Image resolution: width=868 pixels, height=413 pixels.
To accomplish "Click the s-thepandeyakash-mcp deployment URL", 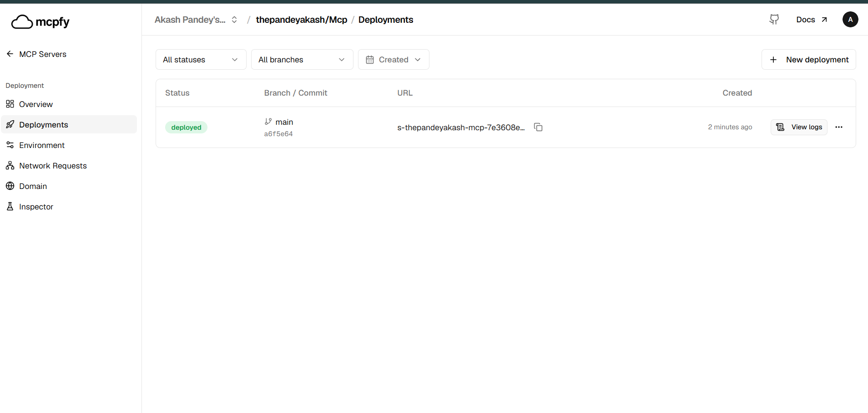I will pyautogui.click(x=461, y=127).
